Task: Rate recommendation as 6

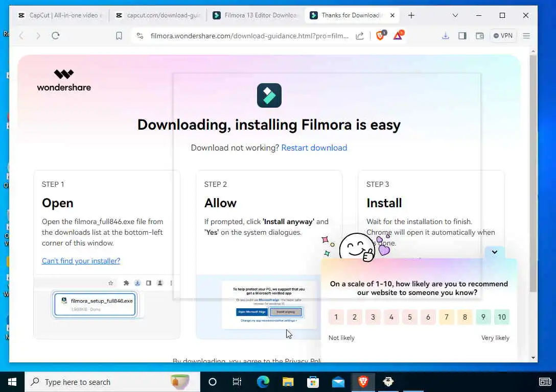Action: pyautogui.click(x=428, y=317)
